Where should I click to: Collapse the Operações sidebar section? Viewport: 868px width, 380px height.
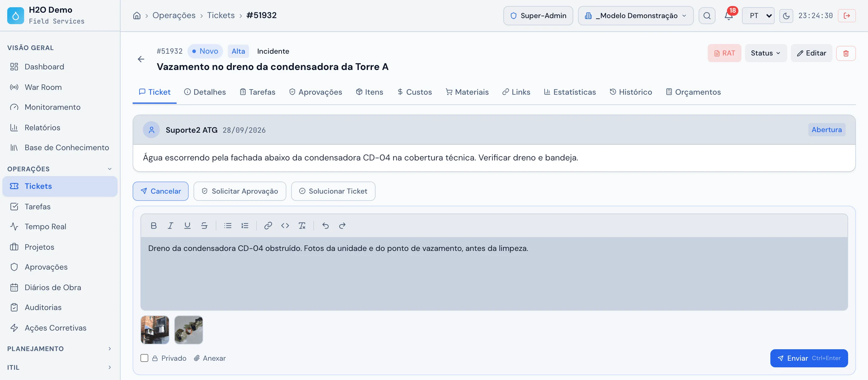tap(60, 169)
